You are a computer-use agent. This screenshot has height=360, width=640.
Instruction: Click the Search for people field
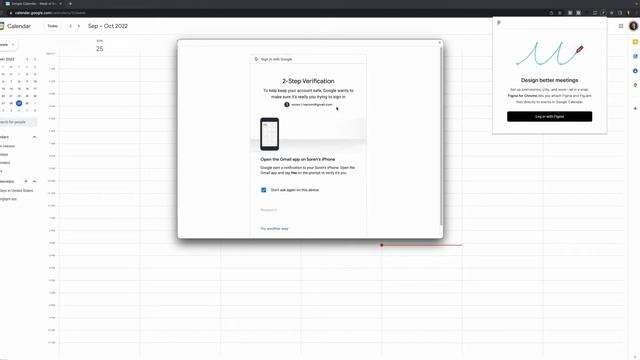[18, 122]
